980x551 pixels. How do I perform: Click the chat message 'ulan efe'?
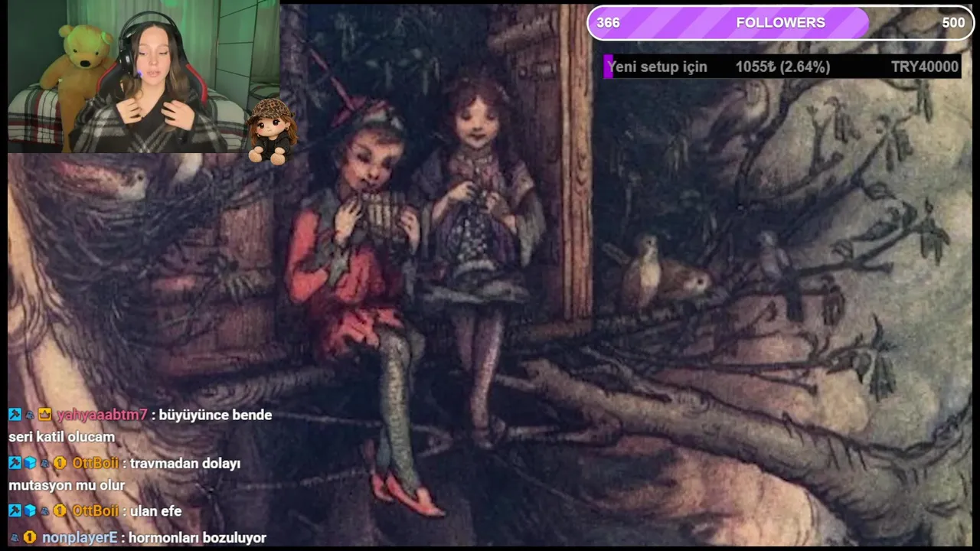(155, 510)
